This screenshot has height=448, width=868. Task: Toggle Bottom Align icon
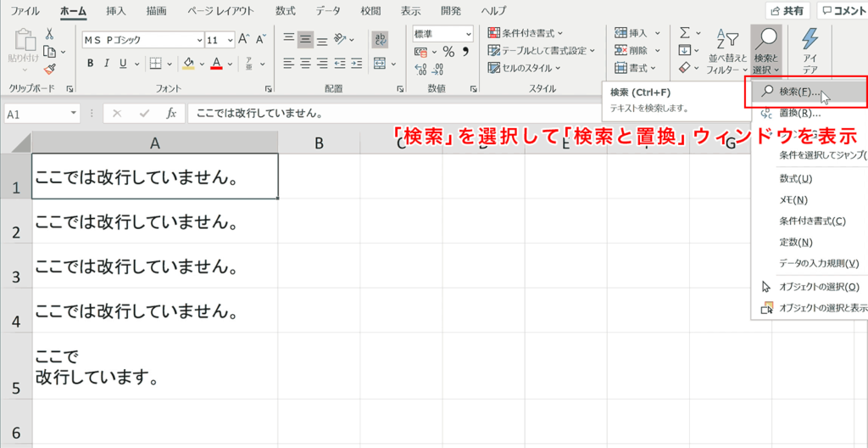(x=321, y=39)
